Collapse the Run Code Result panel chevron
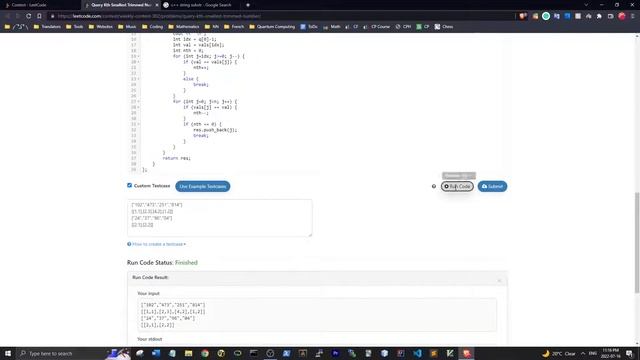 [x=499, y=280]
